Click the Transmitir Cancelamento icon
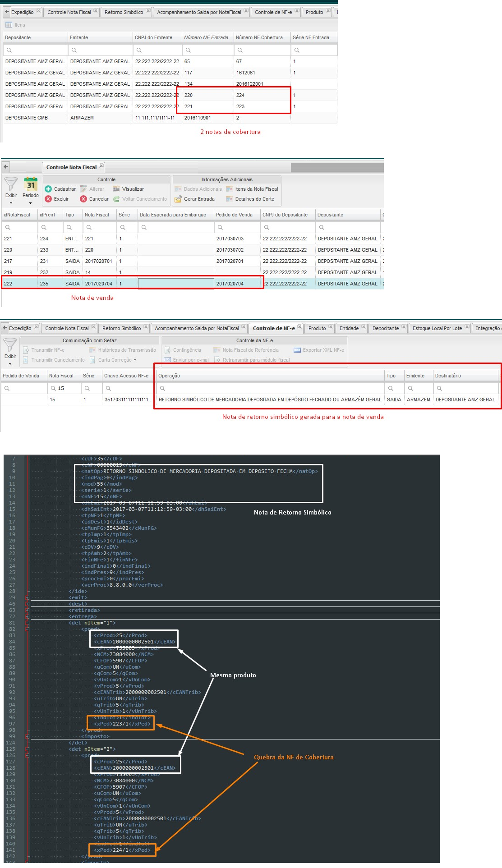Screen dimensions: 502x868 click(x=26, y=360)
